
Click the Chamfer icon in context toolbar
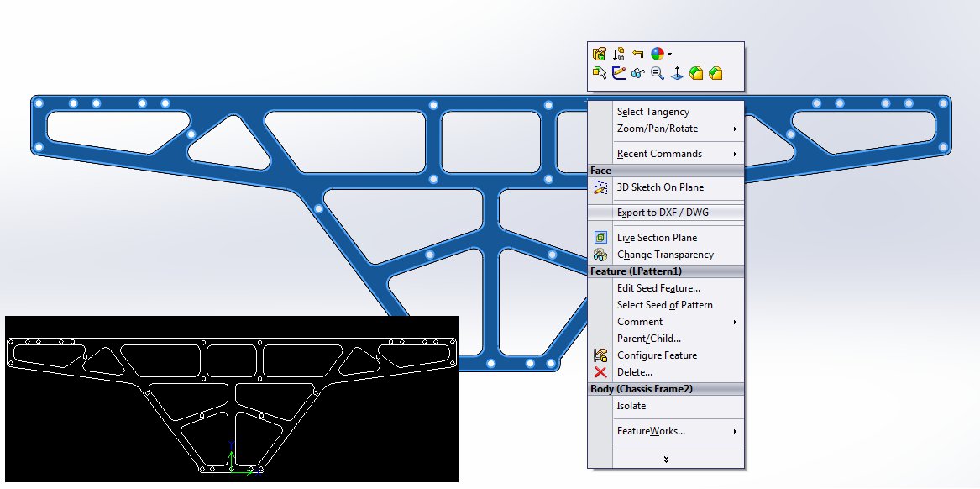(715, 73)
